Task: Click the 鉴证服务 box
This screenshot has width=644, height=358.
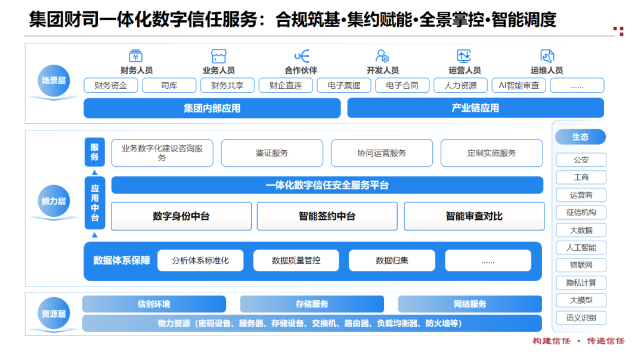Action: pos(272,153)
